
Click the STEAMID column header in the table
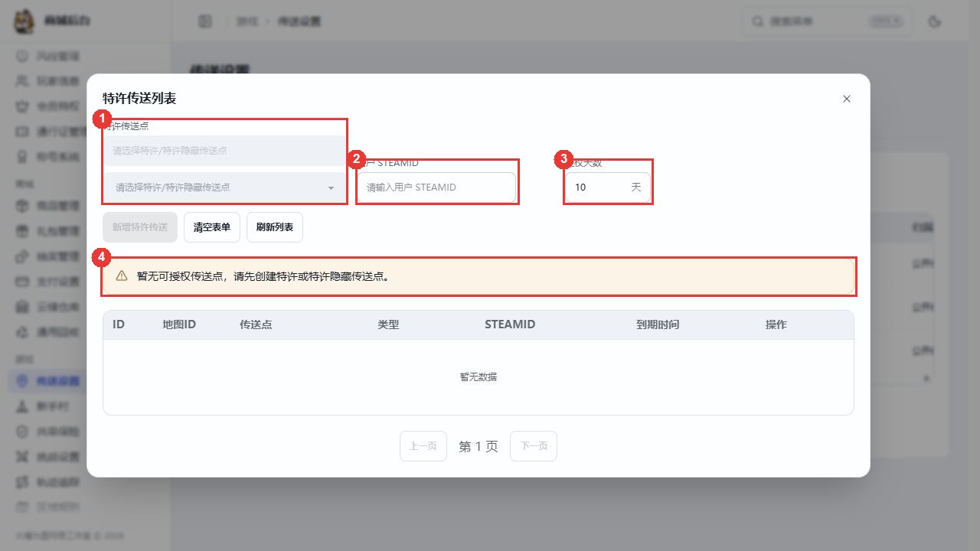510,324
